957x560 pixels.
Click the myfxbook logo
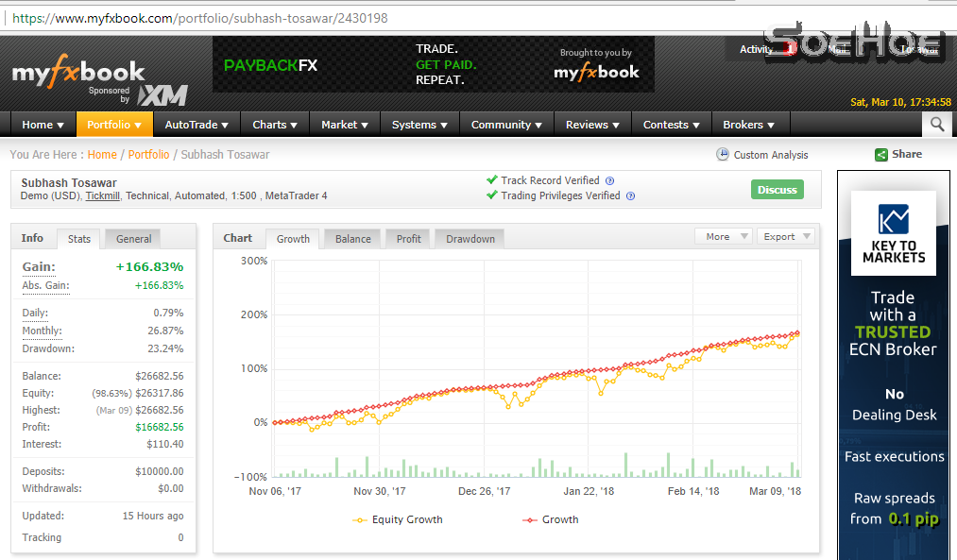[x=76, y=71]
